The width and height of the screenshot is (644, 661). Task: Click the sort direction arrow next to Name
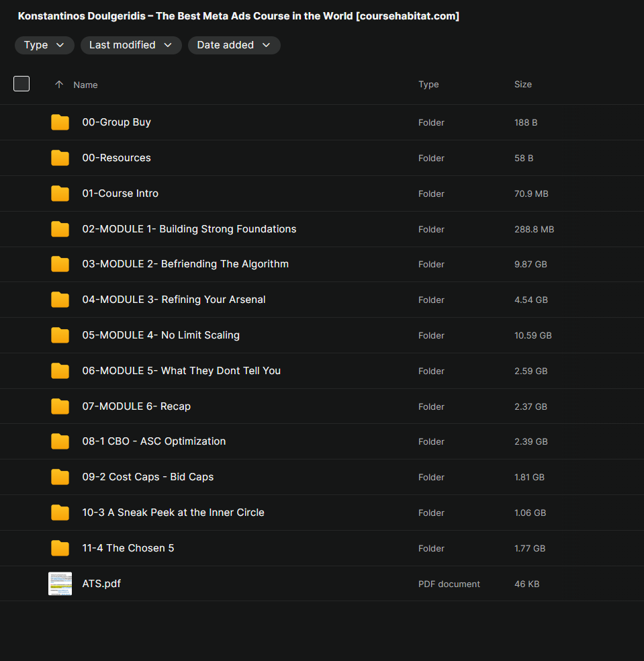(x=59, y=85)
